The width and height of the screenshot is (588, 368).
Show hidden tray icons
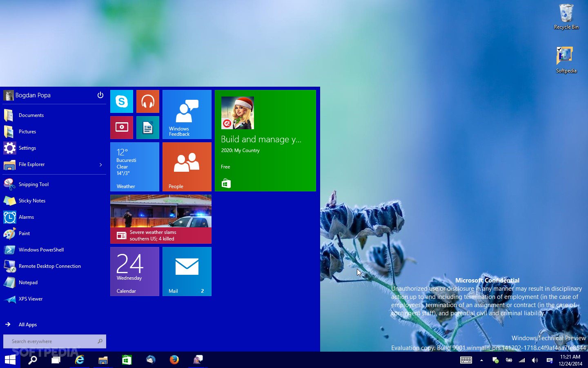pyautogui.click(x=482, y=360)
